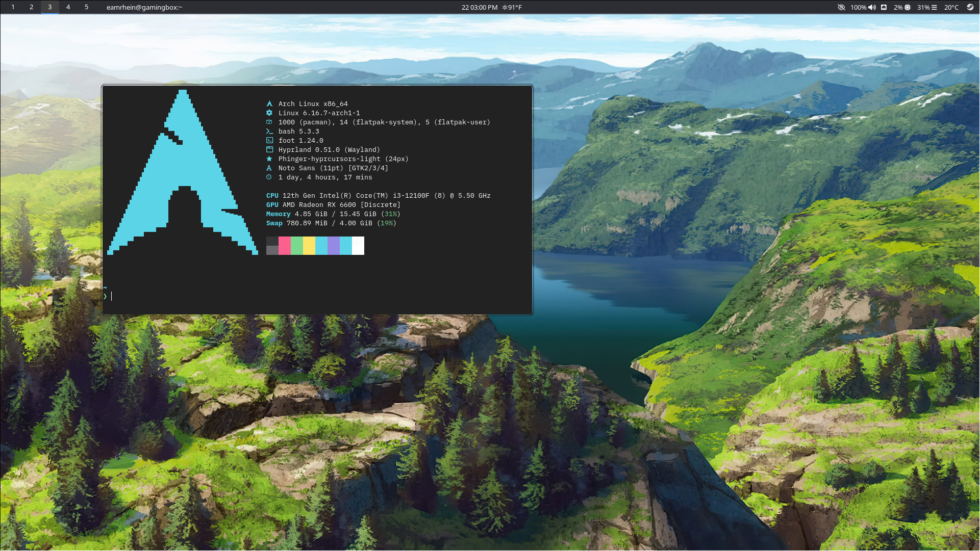Click the 31% memory usage value
Screen dimensions: 980x551
pyautogui.click(x=923, y=7)
